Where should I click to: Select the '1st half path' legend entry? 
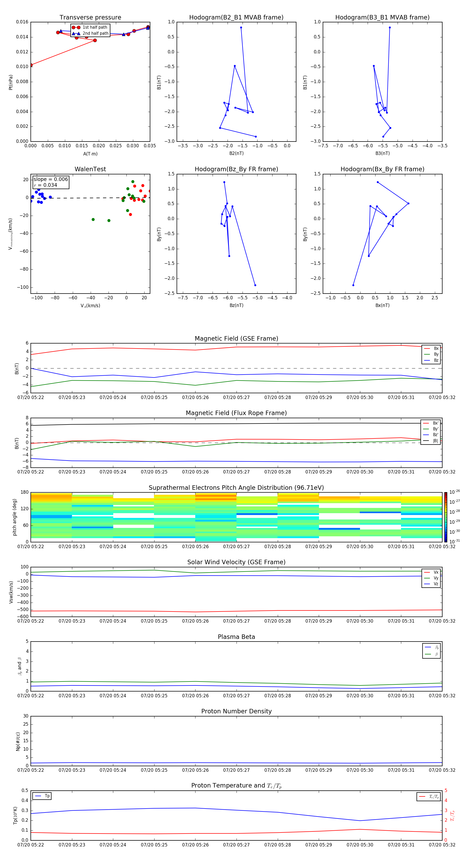[90, 27]
